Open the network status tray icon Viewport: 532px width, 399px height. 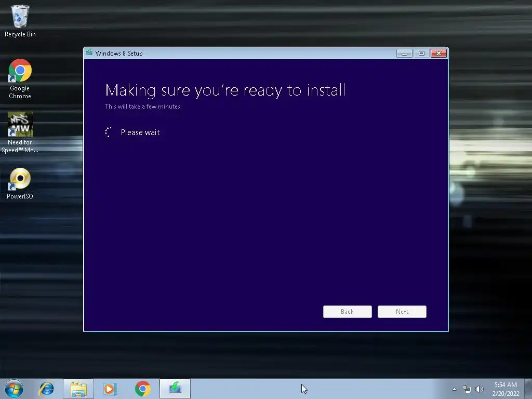pyautogui.click(x=467, y=389)
